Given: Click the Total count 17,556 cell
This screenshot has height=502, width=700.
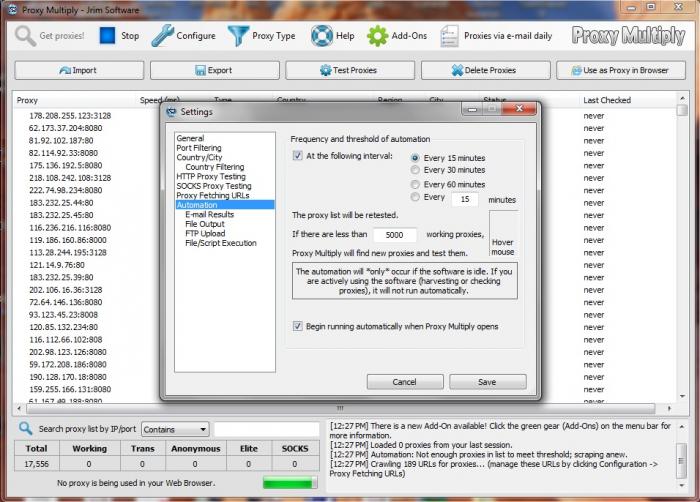Looking at the screenshot, I should tap(37, 464).
